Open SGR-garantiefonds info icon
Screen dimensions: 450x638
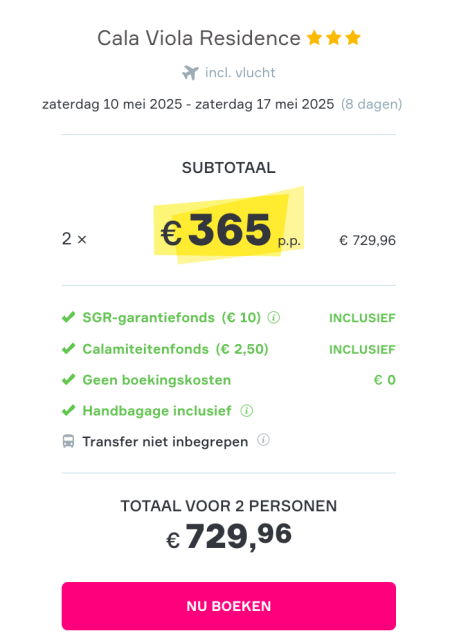tap(274, 317)
